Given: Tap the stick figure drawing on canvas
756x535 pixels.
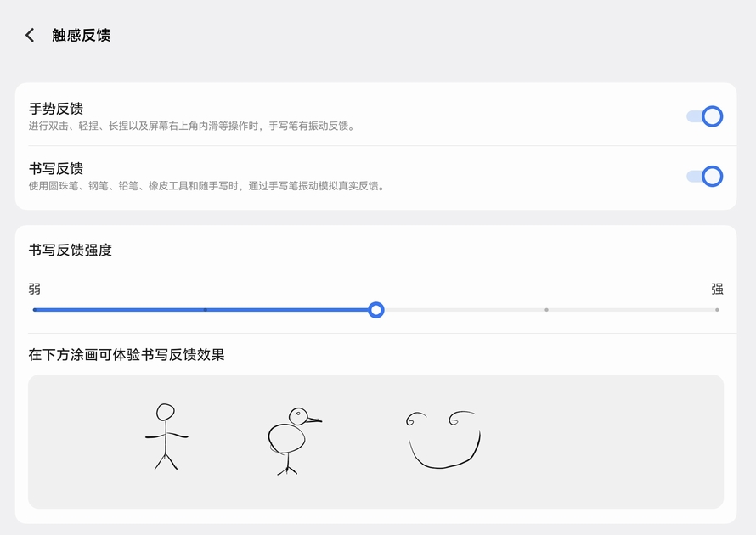Looking at the screenshot, I should pyautogui.click(x=166, y=436).
